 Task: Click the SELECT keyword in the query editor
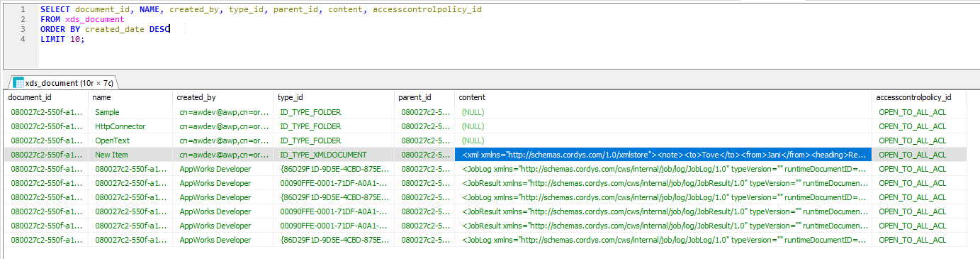[x=55, y=9]
